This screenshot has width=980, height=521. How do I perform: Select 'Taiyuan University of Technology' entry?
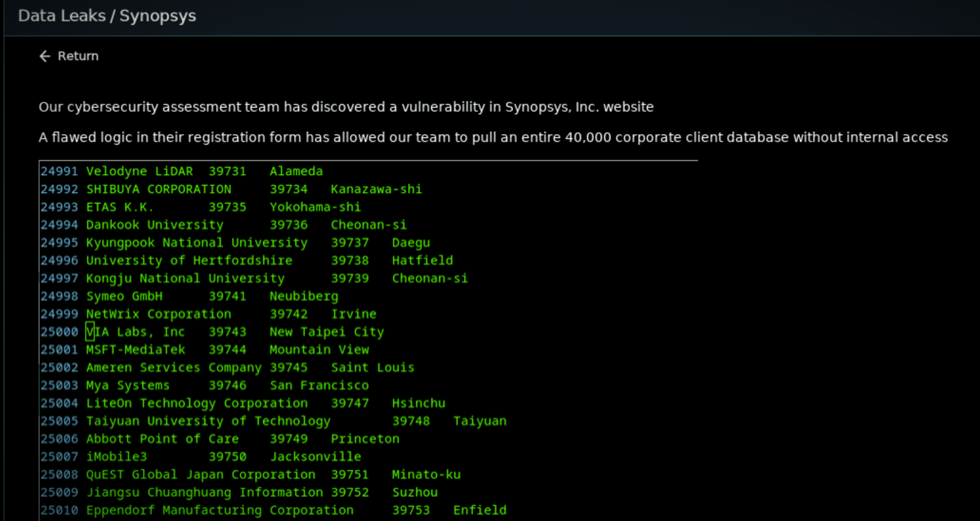coord(208,420)
